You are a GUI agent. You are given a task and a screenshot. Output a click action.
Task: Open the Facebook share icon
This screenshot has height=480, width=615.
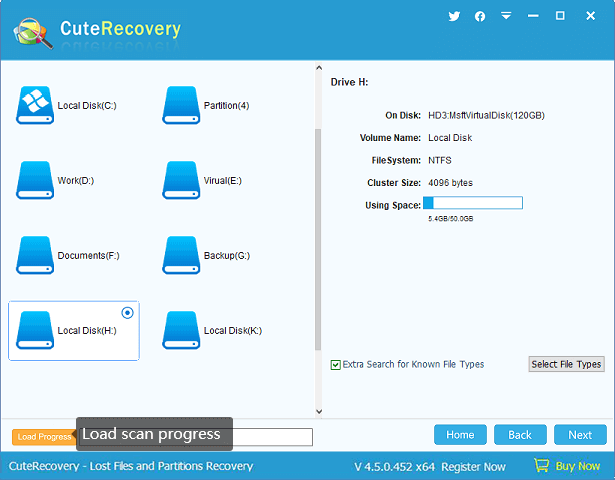(x=480, y=16)
